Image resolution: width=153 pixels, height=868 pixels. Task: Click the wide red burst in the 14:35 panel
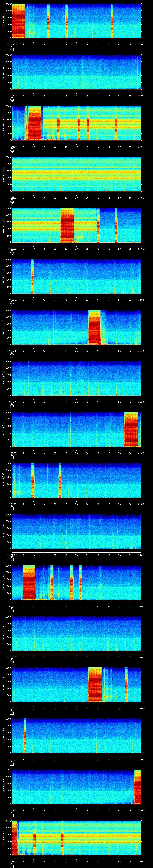pyautogui.click(x=95, y=685)
